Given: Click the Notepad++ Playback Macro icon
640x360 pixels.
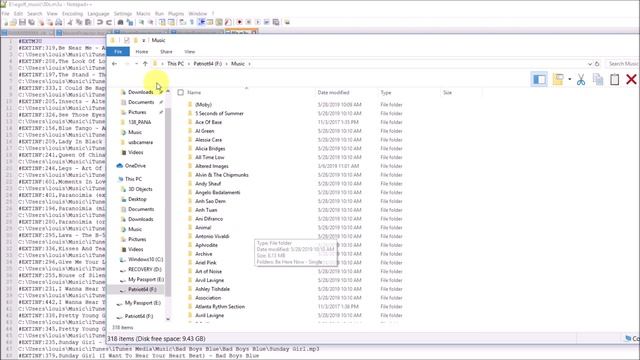Looking at the screenshot, I should click(x=258, y=22).
